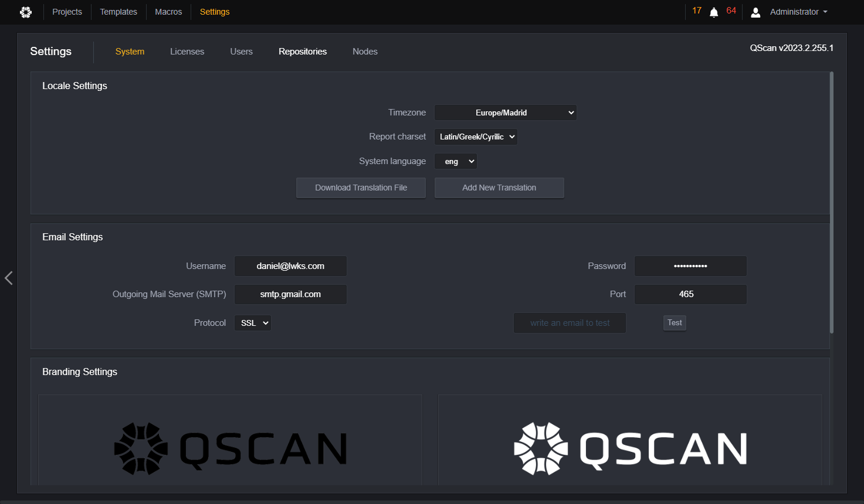Click the settings panel vertical scrollbar

(x=832, y=203)
